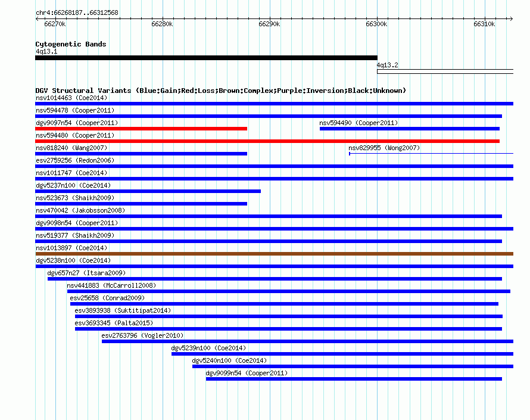Click the blue bar for esv2763796
530x420 pixels.
pyautogui.click(x=308, y=341)
